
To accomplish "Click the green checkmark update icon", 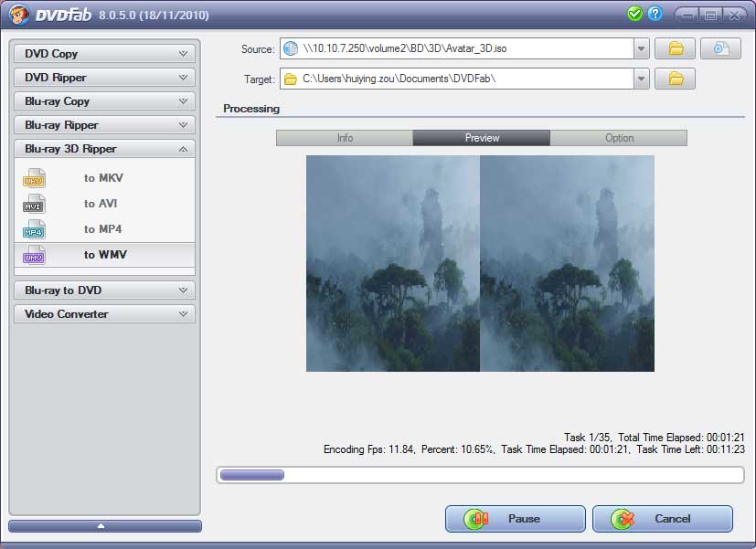I will coord(635,14).
